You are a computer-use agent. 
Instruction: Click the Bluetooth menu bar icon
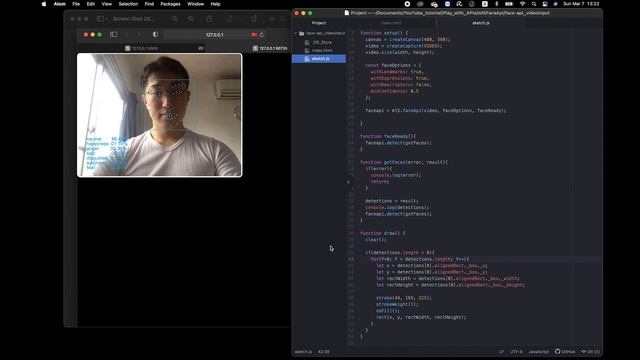coord(496,4)
